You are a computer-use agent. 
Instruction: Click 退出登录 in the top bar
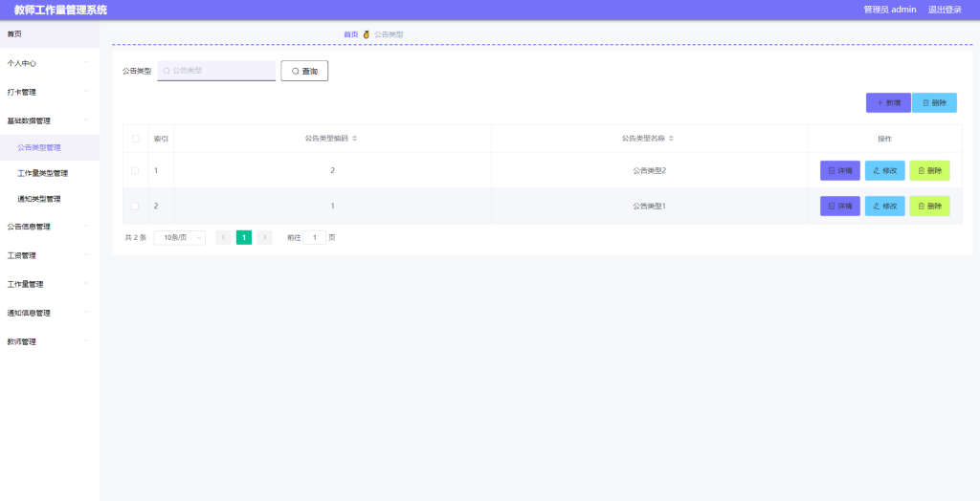[x=945, y=10]
